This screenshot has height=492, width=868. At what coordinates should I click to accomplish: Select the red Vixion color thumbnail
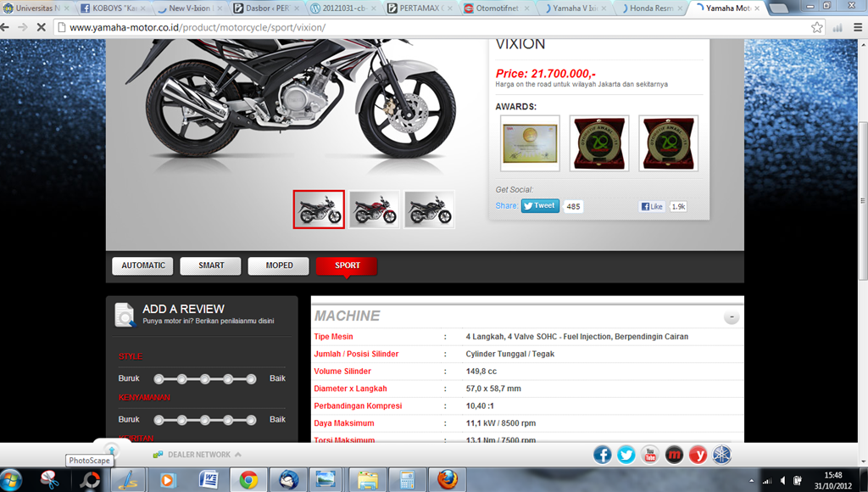(374, 209)
